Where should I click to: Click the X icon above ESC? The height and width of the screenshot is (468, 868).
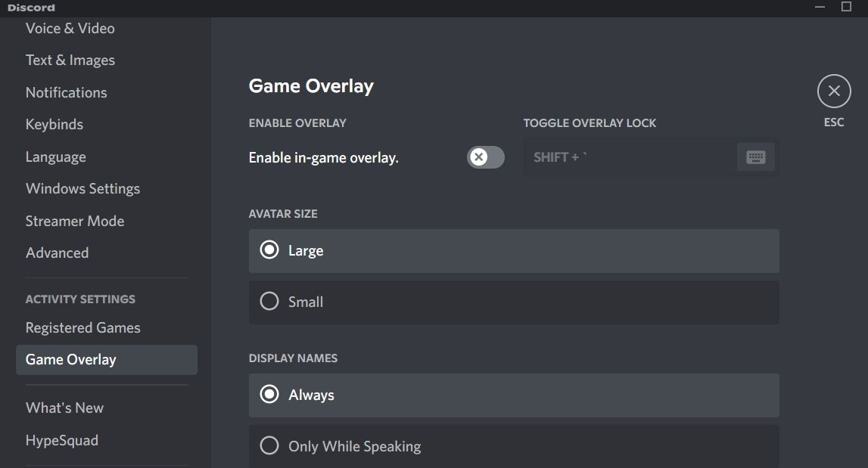pyautogui.click(x=833, y=90)
